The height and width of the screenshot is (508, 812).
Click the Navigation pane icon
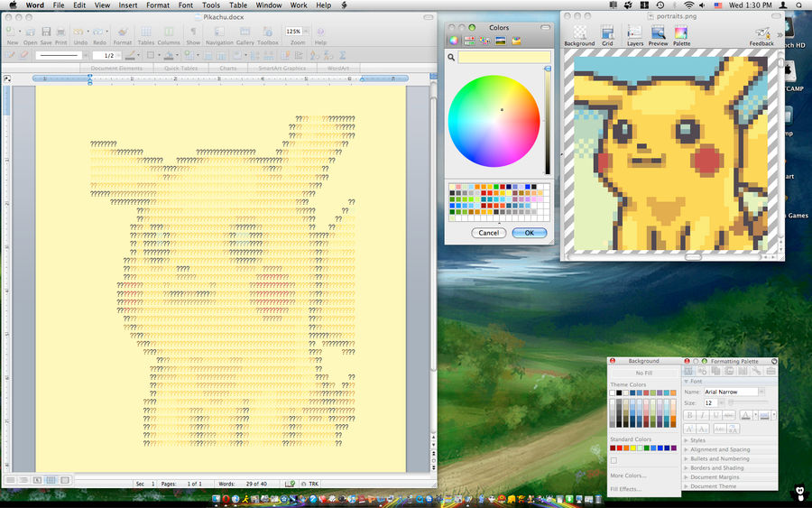coord(219,32)
